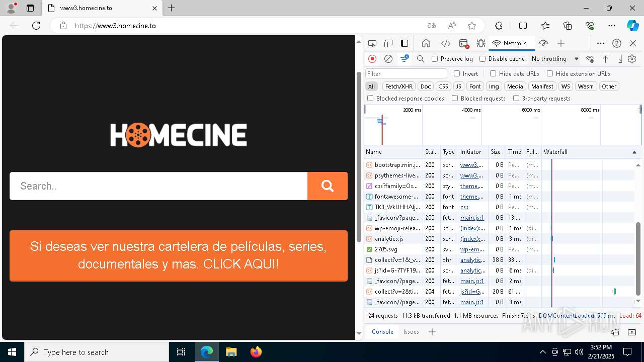Enable the Preserve log checkbox

pos(435,59)
